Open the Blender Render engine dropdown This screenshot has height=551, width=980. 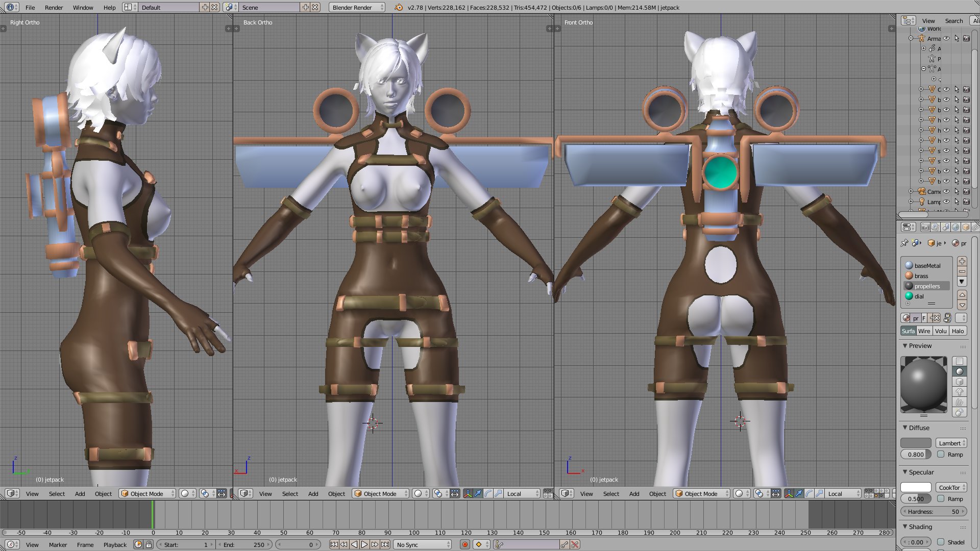[356, 7]
